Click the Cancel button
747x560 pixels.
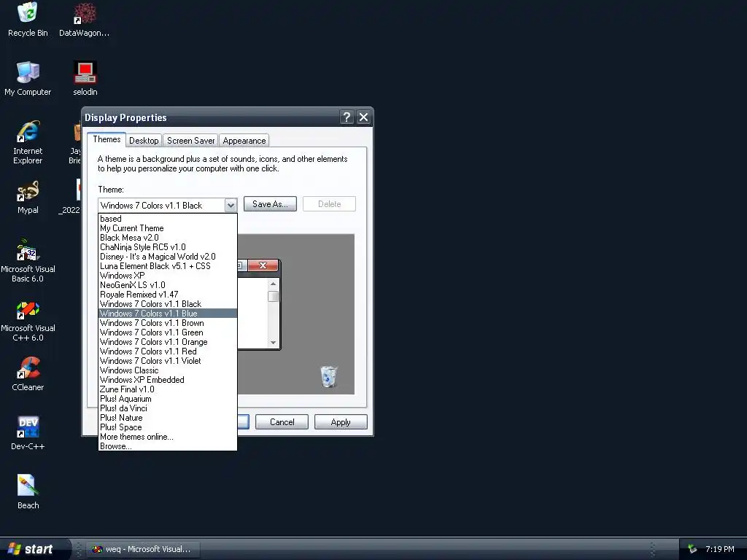282,422
